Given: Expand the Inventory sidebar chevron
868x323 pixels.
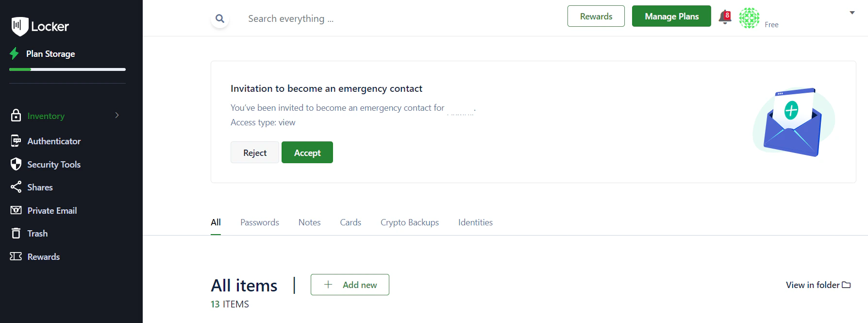Looking at the screenshot, I should [117, 116].
